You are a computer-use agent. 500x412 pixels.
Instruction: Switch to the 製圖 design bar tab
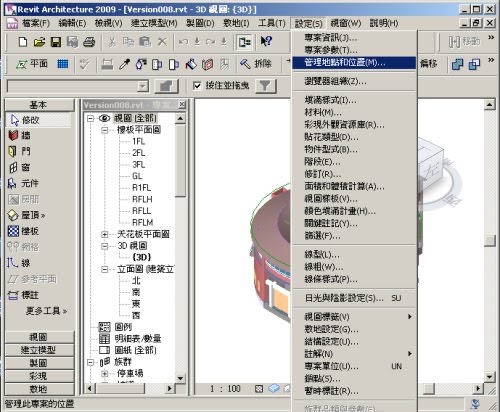click(39, 363)
